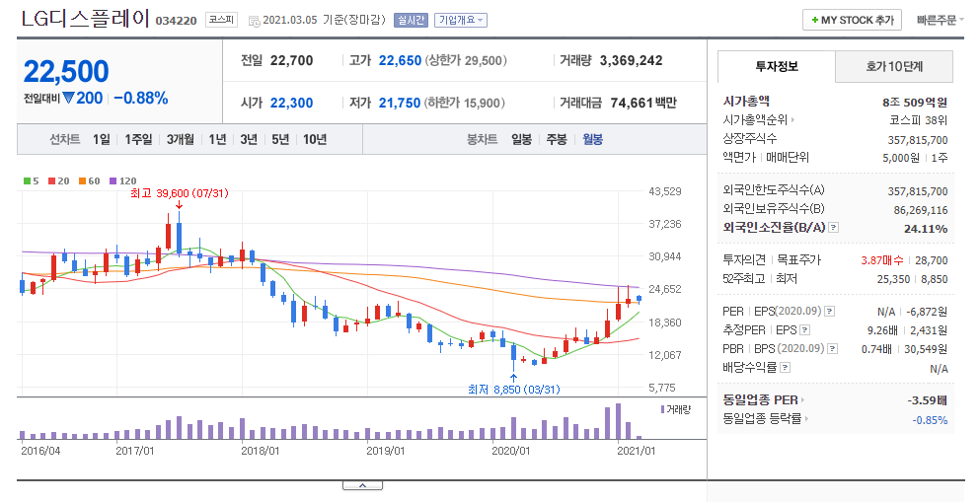Viewport: 980px width, 502px height.
Task: Open help icon next to 배당수익률
Action: 786,367
